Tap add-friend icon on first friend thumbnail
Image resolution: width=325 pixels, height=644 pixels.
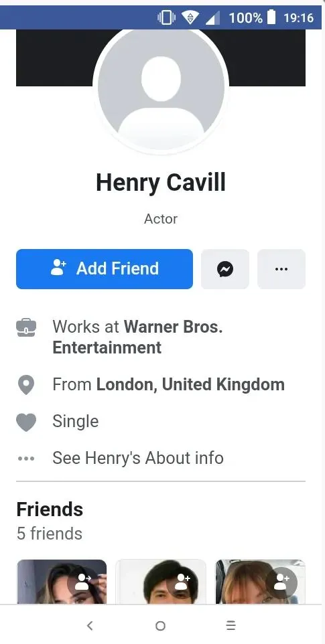tap(84, 582)
